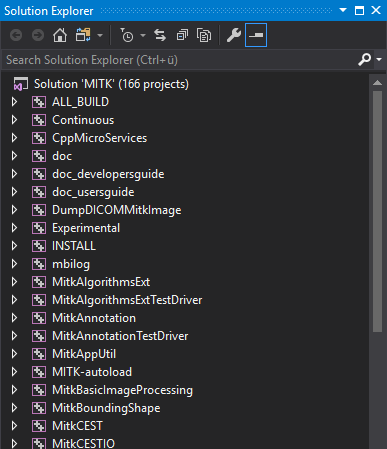
Task: Click the vertical scrollbar thumb
Action: [x=377, y=211]
